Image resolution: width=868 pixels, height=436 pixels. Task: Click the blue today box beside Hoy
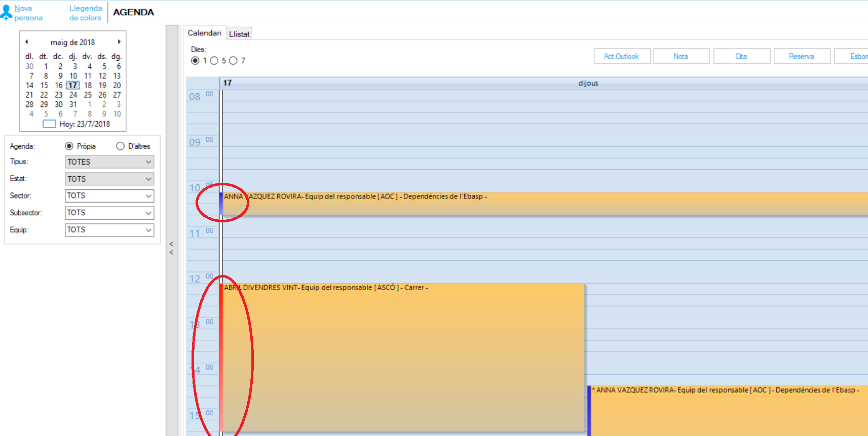(x=49, y=124)
